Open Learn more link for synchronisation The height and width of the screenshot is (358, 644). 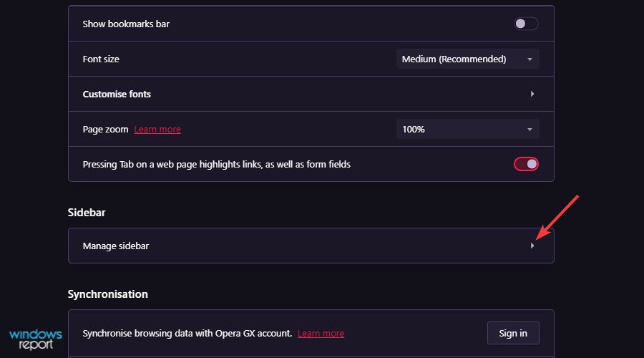point(321,334)
